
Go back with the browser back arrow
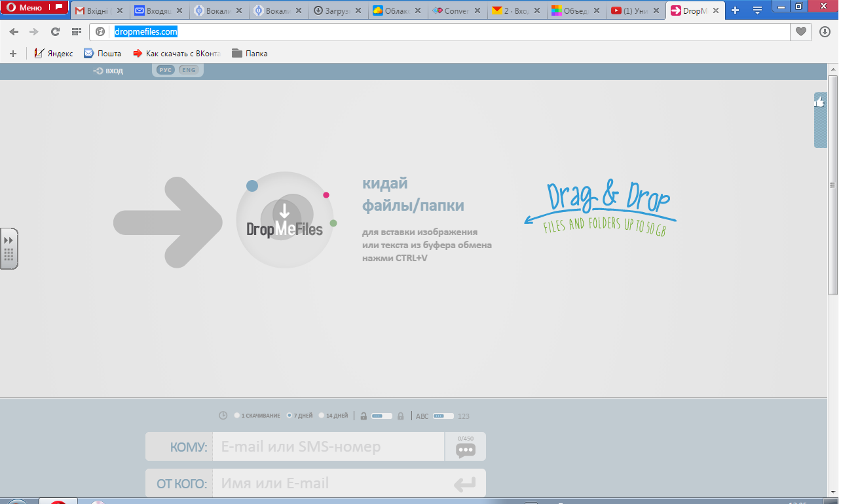pos(14,31)
